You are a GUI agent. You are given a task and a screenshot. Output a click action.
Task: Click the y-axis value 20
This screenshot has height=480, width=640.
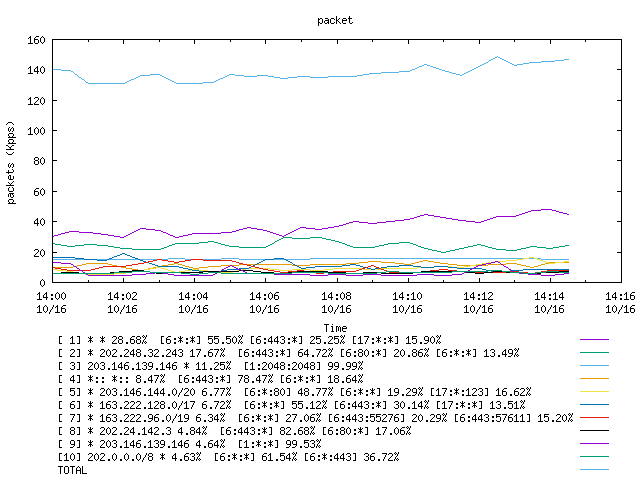[x=39, y=253]
